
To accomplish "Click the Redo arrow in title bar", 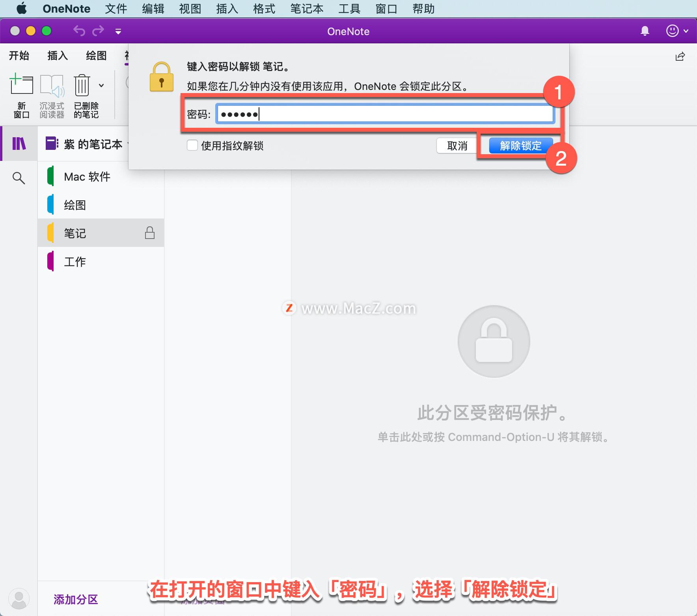I will pos(98,31).
